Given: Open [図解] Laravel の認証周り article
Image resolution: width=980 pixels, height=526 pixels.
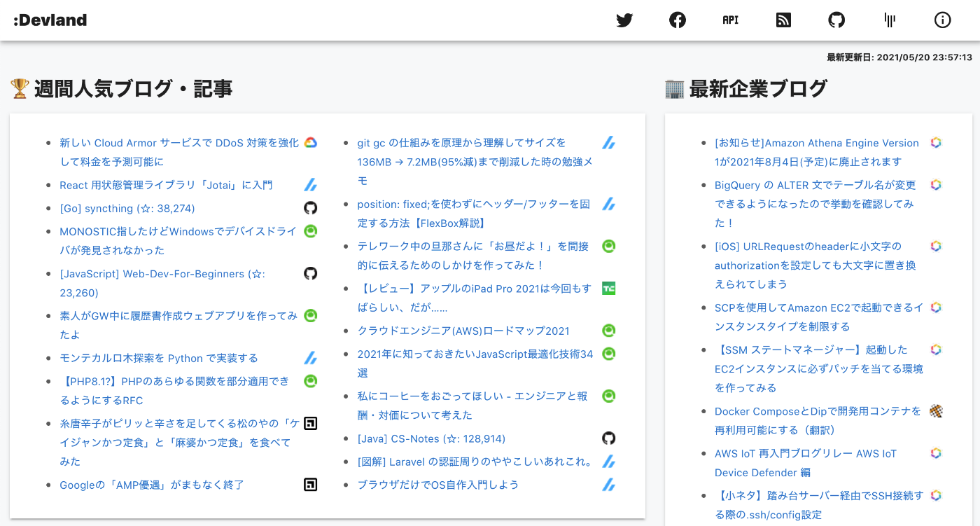Looking at the screenshot, I should coord(475,462).
